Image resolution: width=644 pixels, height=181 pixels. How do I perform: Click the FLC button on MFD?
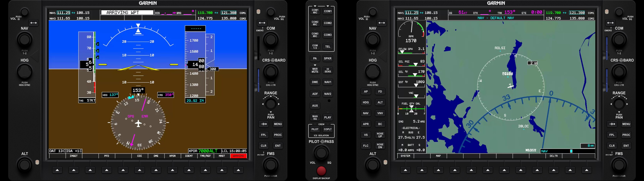[x=366, y=146]
